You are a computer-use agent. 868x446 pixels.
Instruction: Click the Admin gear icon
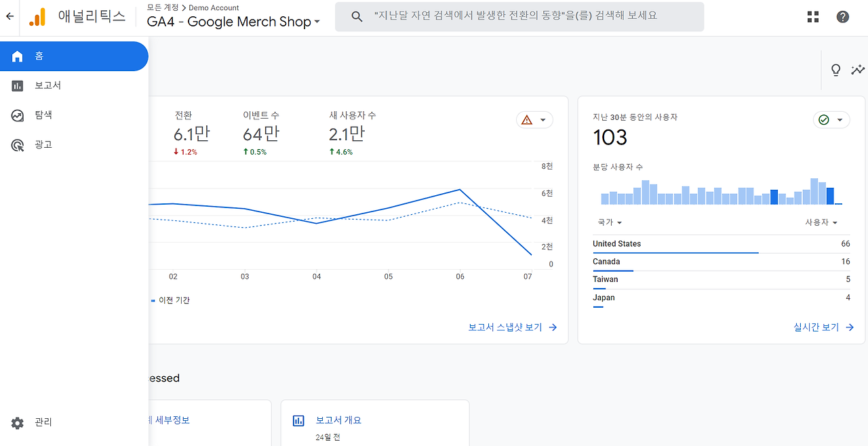coord(18,422)
